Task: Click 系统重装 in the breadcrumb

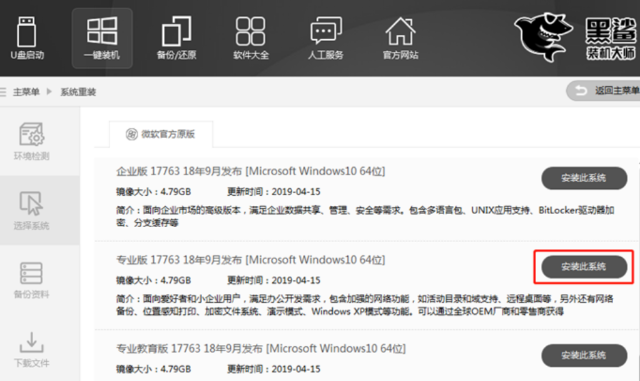Action: [x=78, y=92]
